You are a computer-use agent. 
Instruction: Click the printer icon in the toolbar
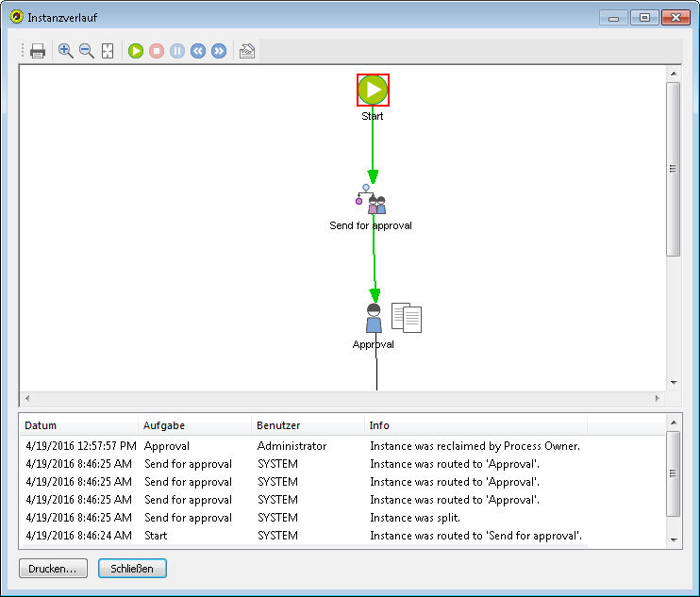click(x=38, y=51)
